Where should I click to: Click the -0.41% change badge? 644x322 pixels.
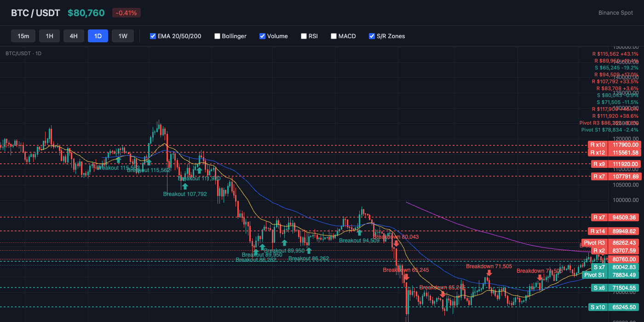126,13
